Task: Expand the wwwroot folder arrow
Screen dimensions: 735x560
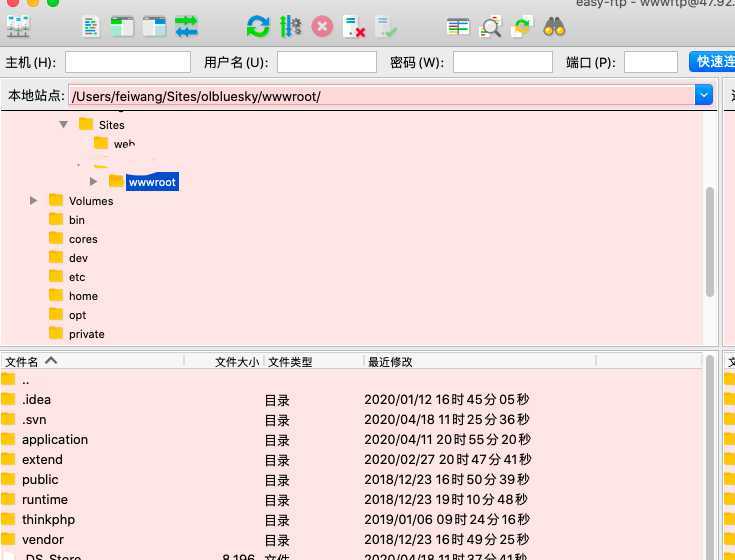Action: 93,181
